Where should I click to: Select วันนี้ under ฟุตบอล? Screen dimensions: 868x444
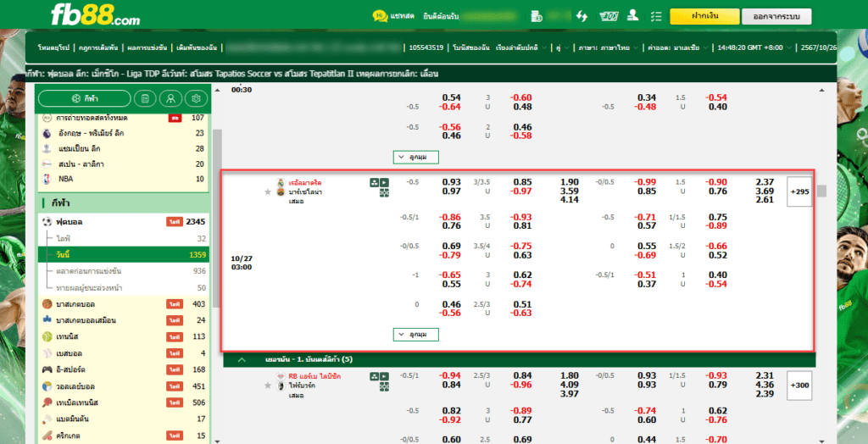pyautogui.click(x=124, y=255)
